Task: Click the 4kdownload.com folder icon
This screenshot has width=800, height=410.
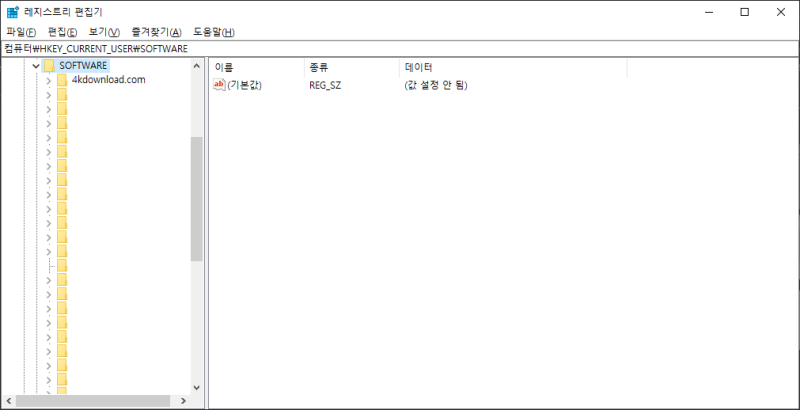Action: pyautogui.click(x=62, y=80)
